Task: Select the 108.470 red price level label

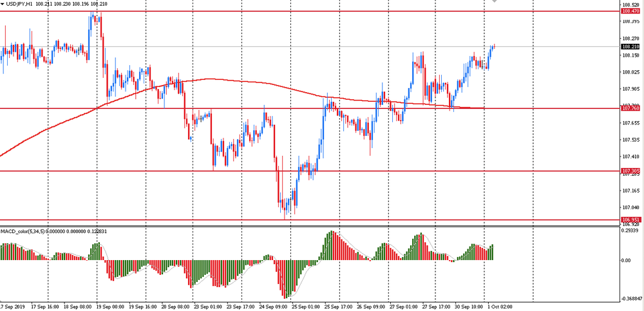Action: click(x=631, y=11)
